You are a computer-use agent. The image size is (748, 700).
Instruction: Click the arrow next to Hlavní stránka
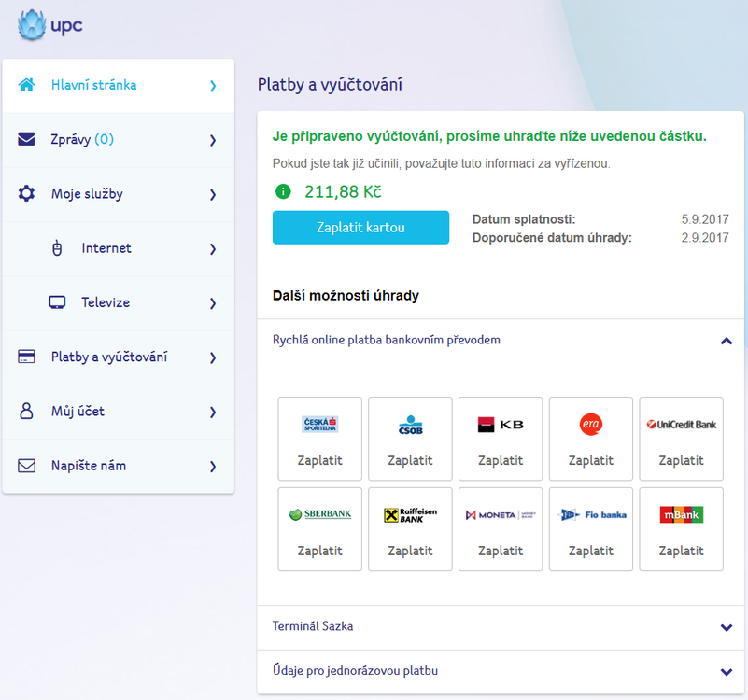tap(213, 86)
